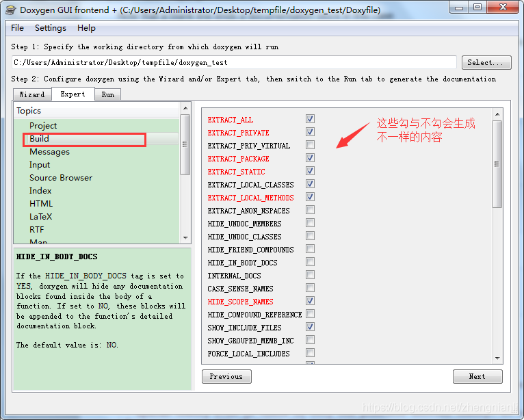Enable the HIDE_FRIEND_COMPOUNDS checkbox
This screenshot has width=524, height=420.
[310, 249]
